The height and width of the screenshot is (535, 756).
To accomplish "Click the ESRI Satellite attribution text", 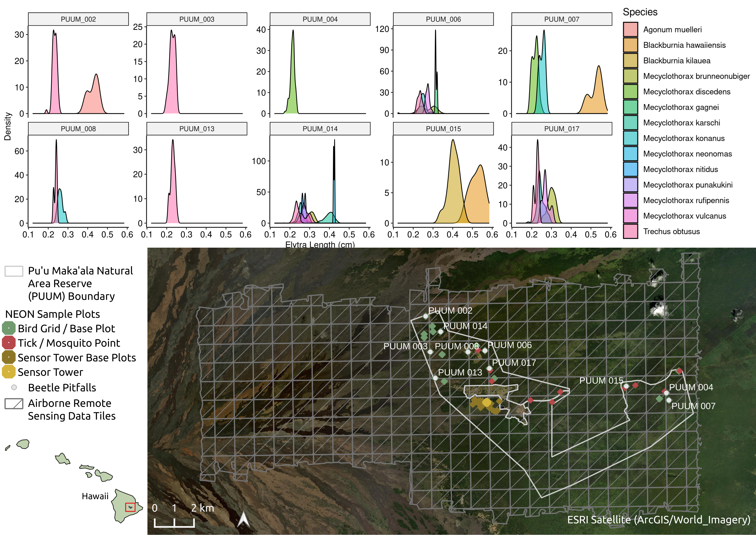I will [659, 519].
